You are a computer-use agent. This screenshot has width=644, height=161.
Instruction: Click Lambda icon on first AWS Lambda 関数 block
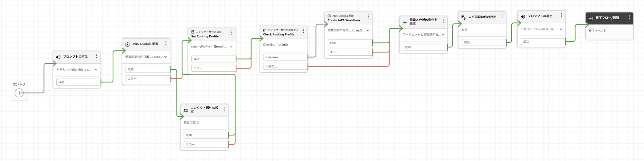128,44
